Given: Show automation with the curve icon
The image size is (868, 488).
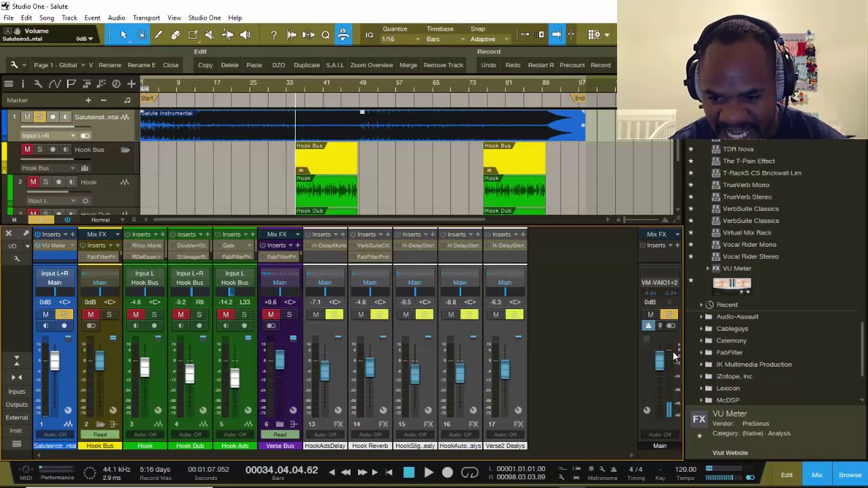Looking at the screenshot, I should tap(54, 83).
